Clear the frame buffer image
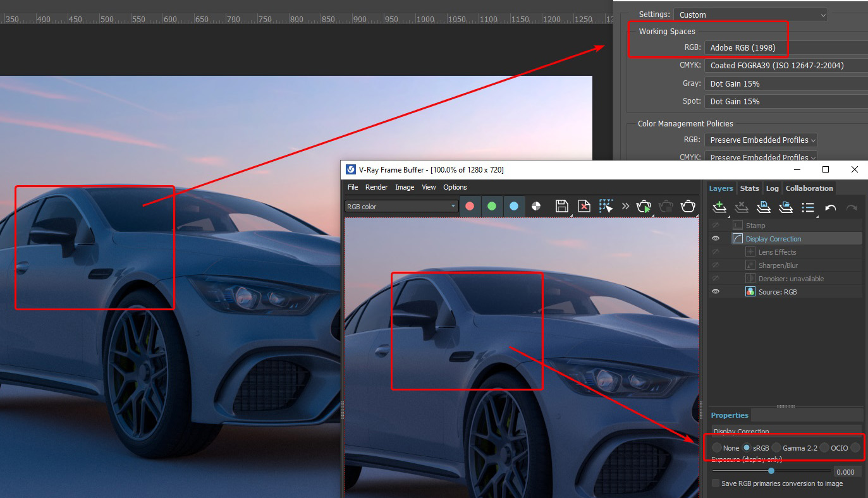 tap(584, 206)
